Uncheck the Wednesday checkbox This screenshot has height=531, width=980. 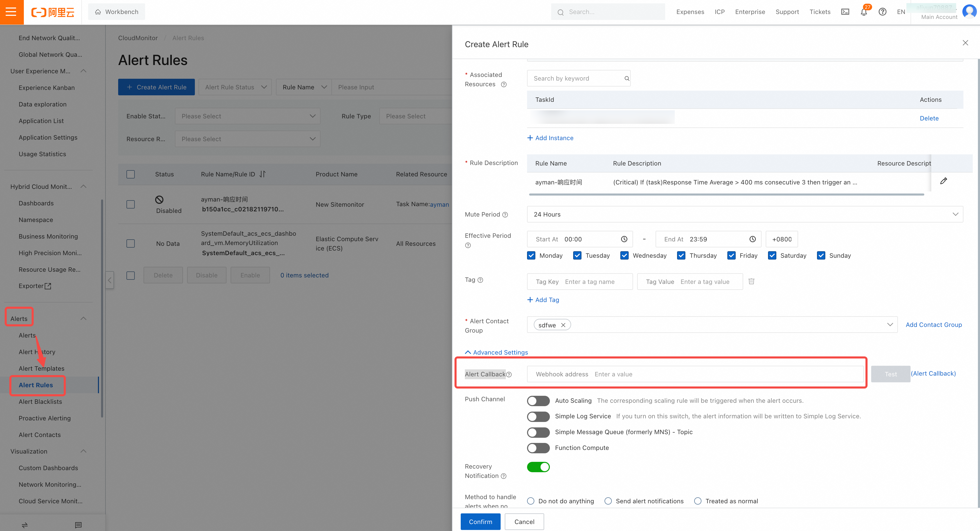pyautogui.click(x=624, y=256)
